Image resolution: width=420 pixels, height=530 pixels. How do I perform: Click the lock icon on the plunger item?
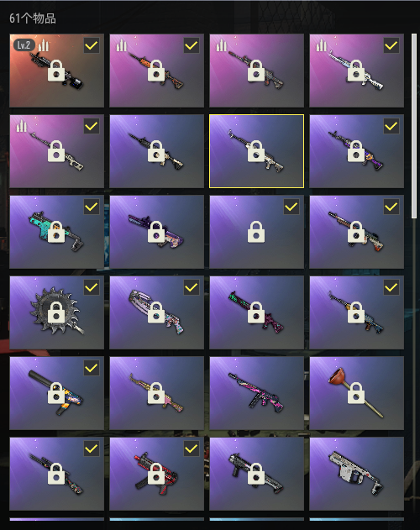tap(356, 393)
